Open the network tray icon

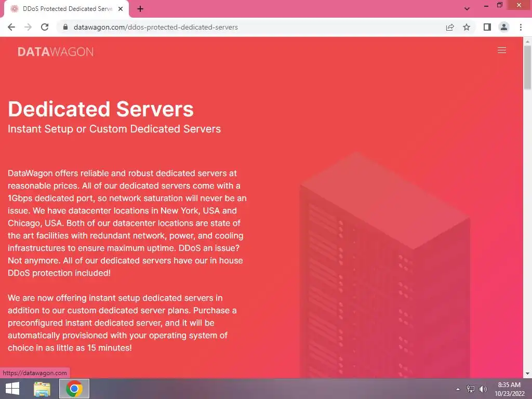coord(471,389)
